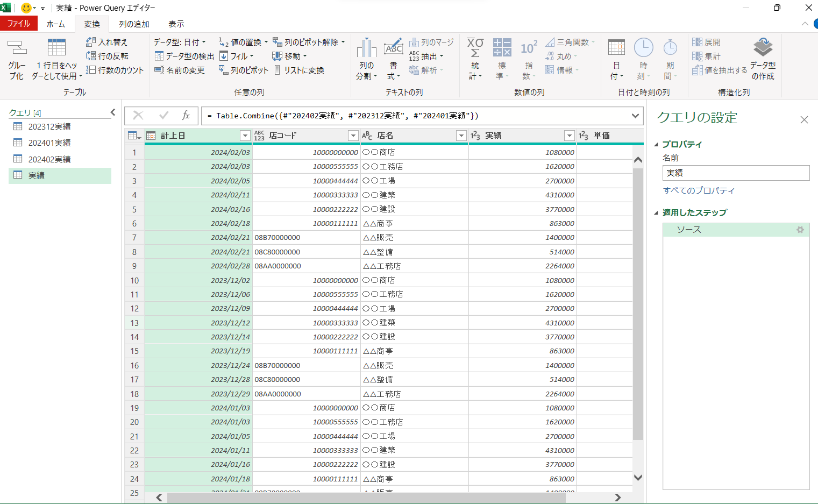
Task: Click date type icon on 計上日 column
Action: [x=151, y=136]
